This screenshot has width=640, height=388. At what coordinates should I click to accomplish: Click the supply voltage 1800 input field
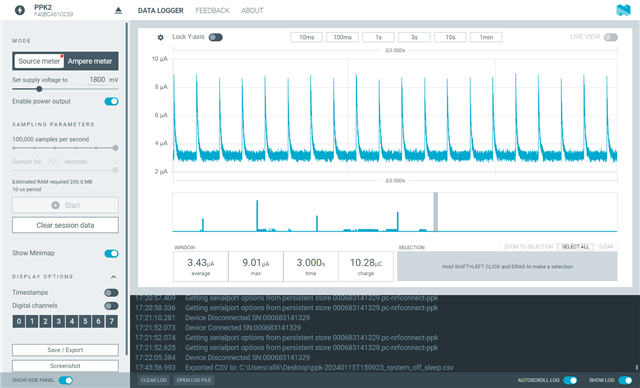pos(97,80)
